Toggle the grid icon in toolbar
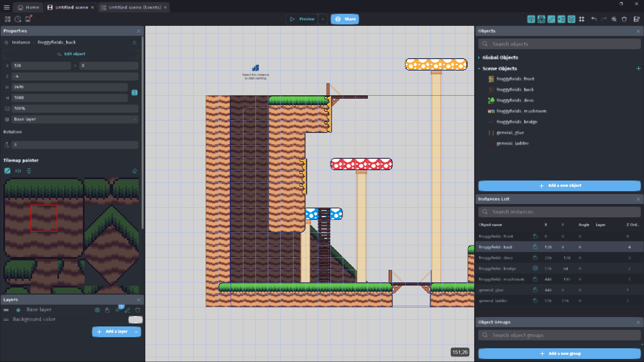The width and height of the screenshot is (644, 362). point(582,19)
